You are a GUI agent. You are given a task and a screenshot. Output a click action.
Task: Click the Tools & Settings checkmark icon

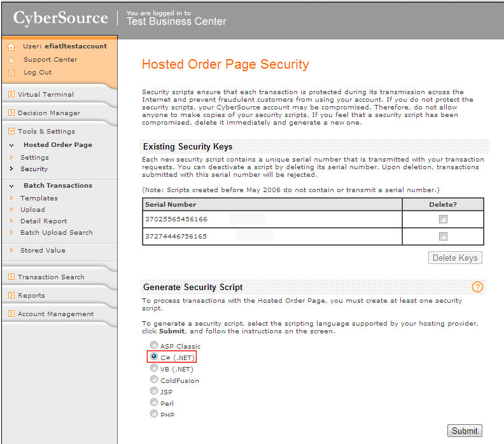(x=11, y=131)
